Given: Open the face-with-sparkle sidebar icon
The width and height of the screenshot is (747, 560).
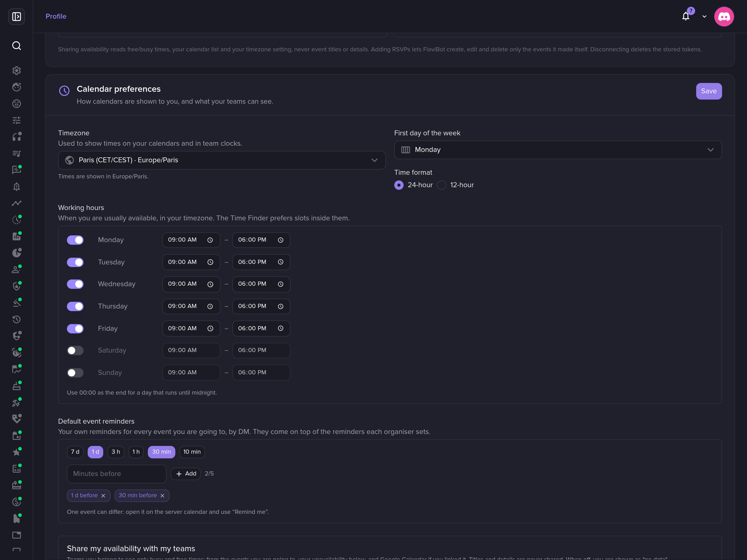Looking at the screenshot, I should pyautogui.click(x=17, y=87).
